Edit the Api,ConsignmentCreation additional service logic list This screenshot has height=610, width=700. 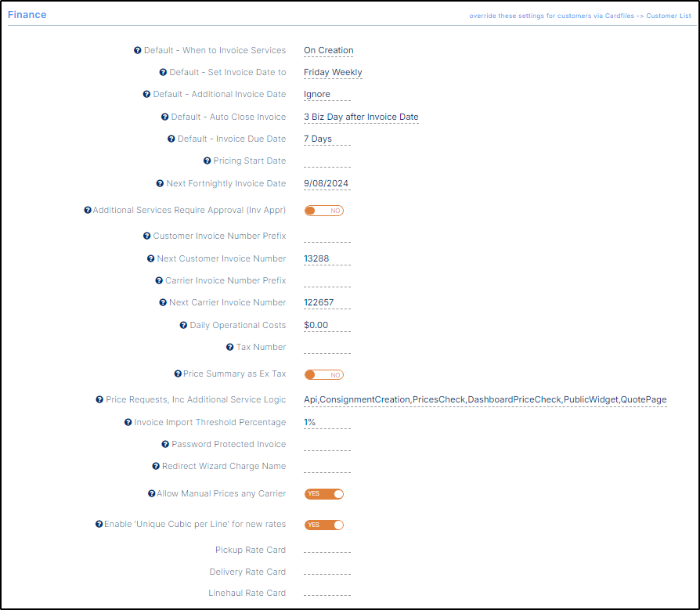pyautogui.click(x=485, y=400)
